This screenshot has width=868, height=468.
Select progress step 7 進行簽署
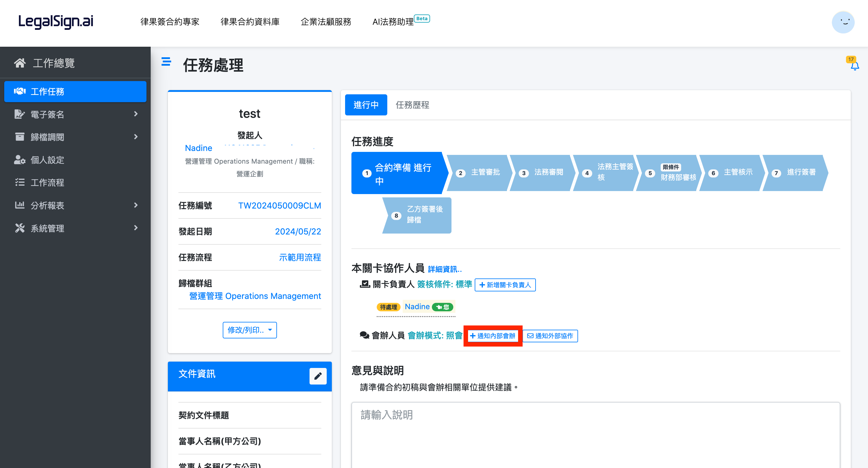point(795,173)
